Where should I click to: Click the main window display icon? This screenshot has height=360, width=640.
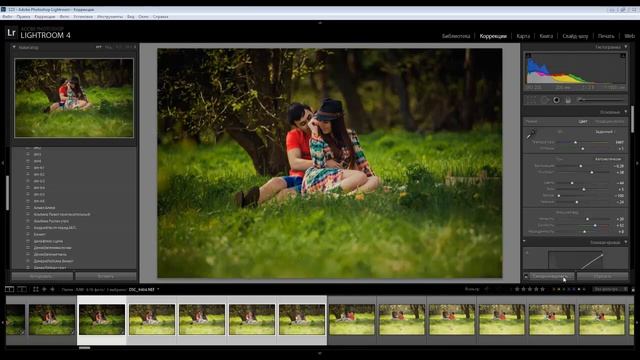9,289
